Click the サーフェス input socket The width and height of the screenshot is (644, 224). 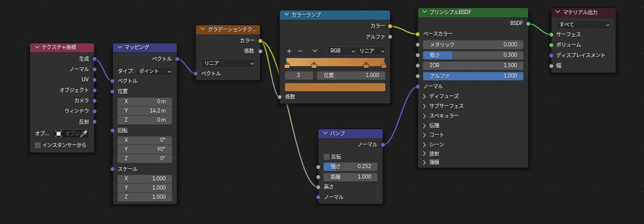(551, 34)
